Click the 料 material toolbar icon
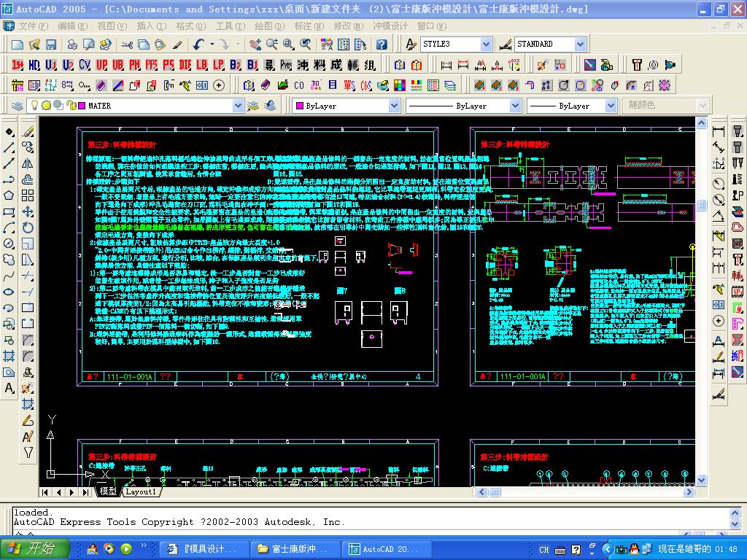747x560 pixels. tap(320, 65)
